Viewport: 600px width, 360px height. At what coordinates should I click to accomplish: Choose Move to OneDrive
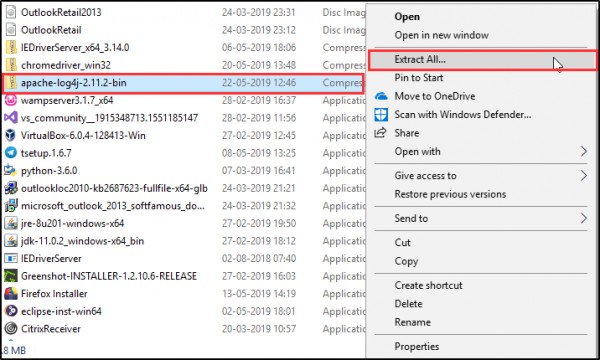click(435, 96)
